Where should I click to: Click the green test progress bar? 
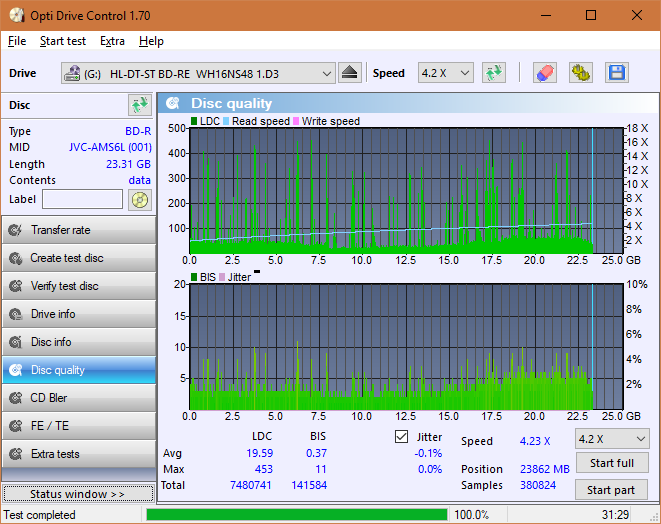tap(297, 515)
